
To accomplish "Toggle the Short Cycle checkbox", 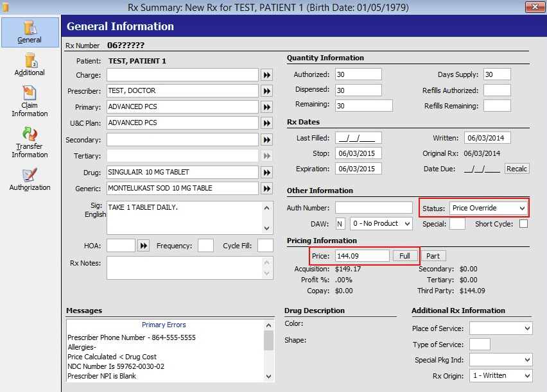I will [x=523, y=223].
